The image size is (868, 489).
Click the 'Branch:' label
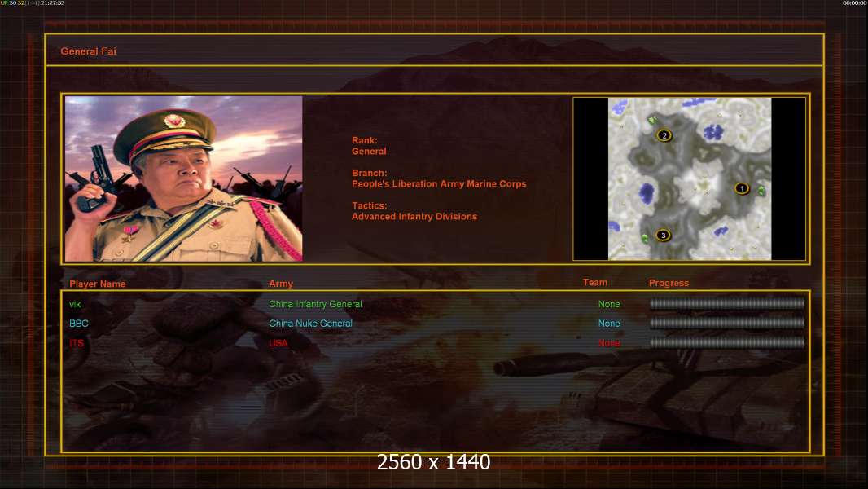pyautogui.click(x=369, y=173)
